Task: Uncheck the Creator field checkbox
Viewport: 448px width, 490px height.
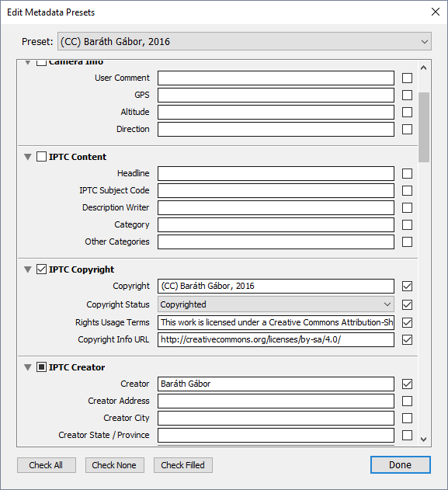Action: click(x=407, y=384)
